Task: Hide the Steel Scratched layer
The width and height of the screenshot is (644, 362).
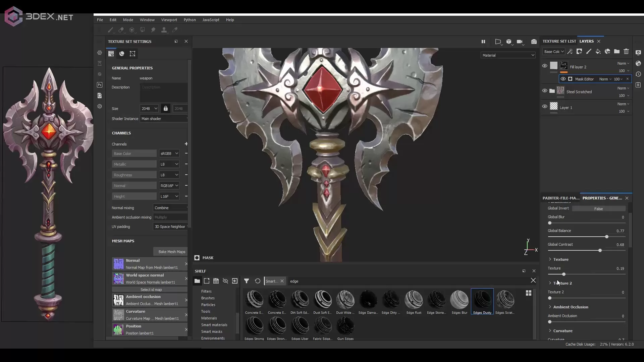Action: (545, 90)
